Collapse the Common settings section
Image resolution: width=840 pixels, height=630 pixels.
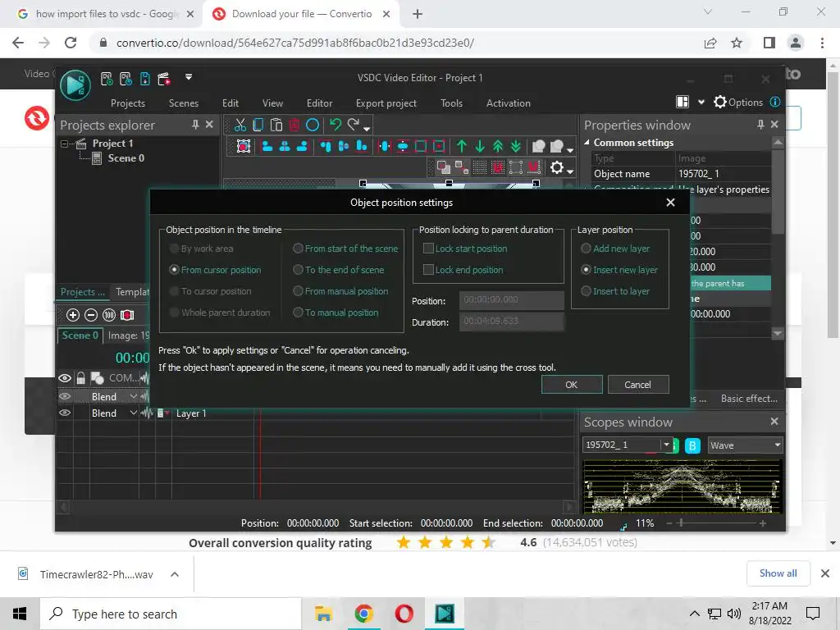click(x=587, y=143)
